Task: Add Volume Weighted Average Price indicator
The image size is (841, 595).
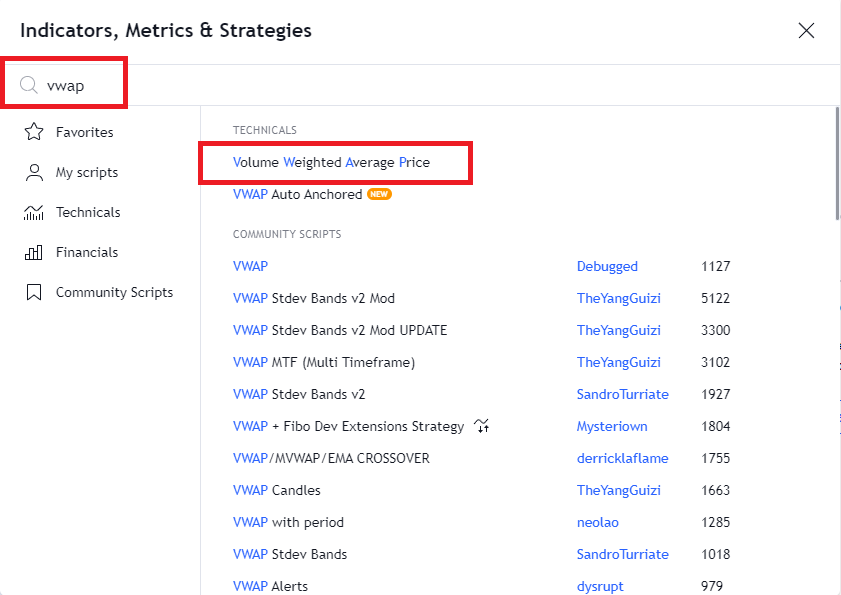Action: [331, 162]
